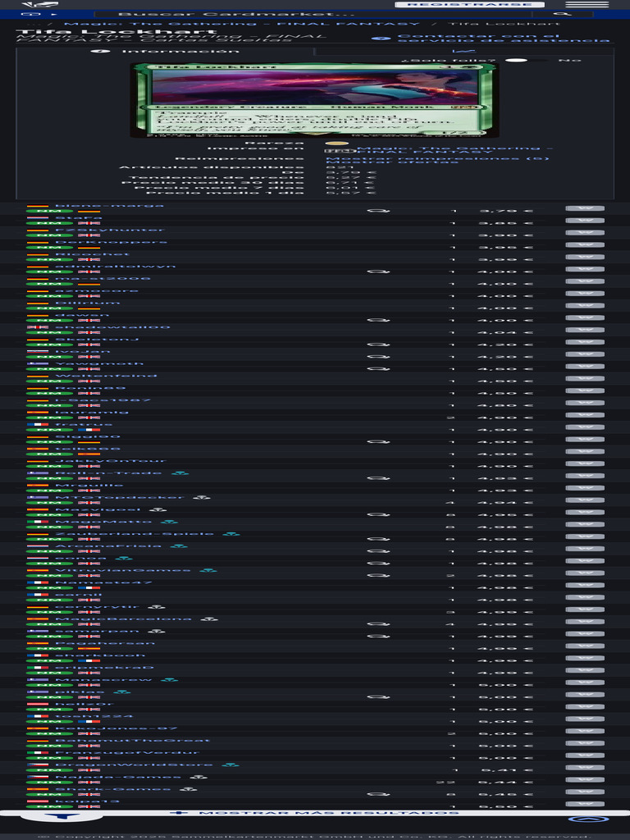Open the Tifa Lockhart card image

[x=314, y=100]
